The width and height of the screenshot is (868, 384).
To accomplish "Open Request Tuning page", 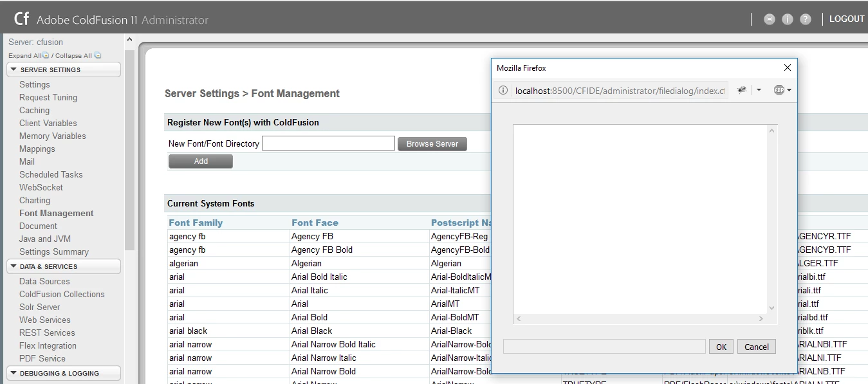I will pyautogui.click(x=48, y=97).
